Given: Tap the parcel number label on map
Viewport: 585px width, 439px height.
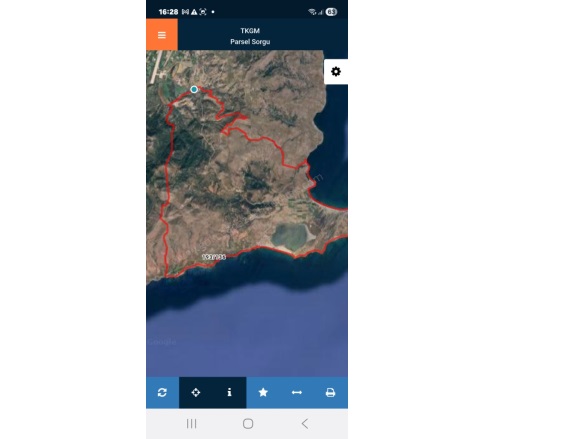Looking at the screenshot, I should pos(214,257).
